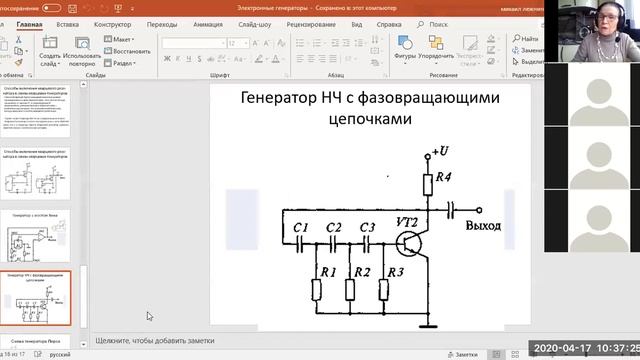Open the Вид tab

click(x=357, y=24)
